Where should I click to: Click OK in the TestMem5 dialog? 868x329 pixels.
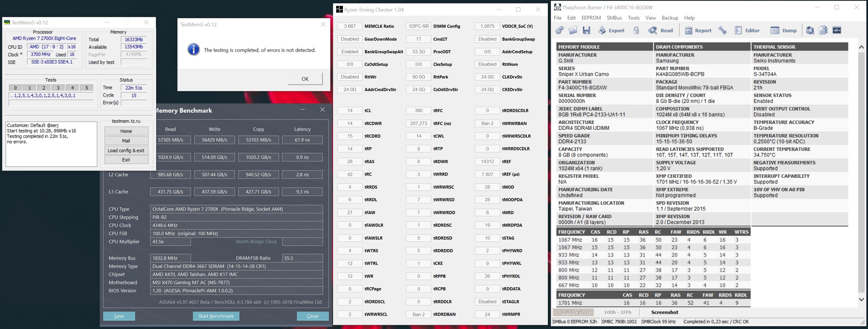coord(305,79)
